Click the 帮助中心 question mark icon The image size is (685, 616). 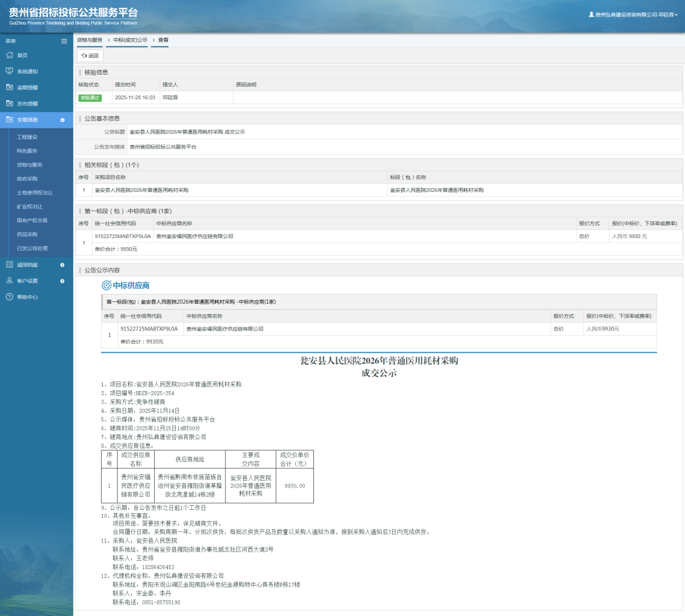(x=9, y=297)
